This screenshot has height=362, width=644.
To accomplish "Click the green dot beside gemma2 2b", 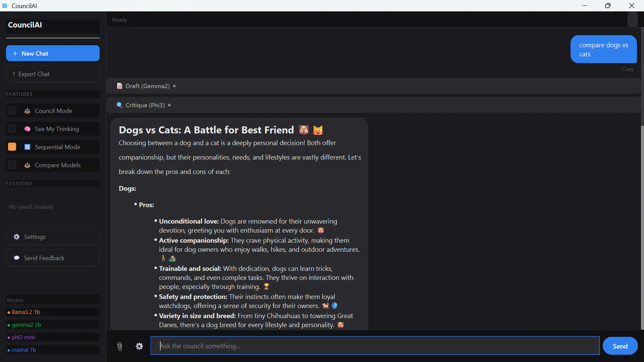I will pyautogui.click(x=9, y=325).
